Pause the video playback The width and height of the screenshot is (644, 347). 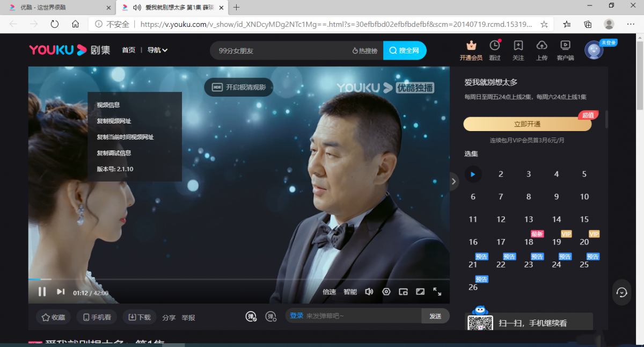[42, 292]
